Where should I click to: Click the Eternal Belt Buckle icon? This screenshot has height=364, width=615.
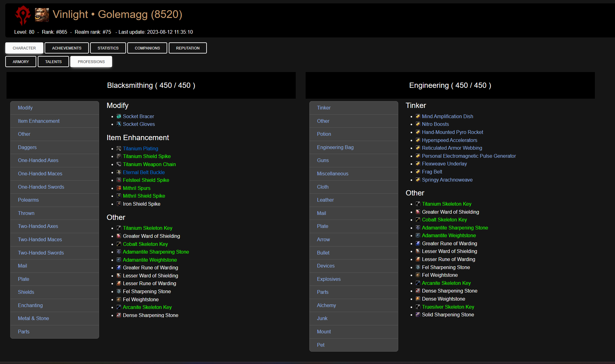pos(119,172)
